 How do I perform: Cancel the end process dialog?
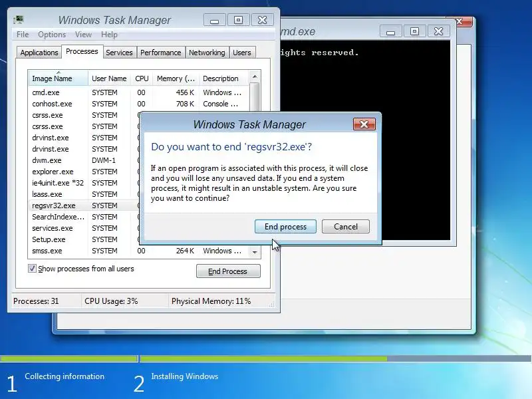pos(345,226)
